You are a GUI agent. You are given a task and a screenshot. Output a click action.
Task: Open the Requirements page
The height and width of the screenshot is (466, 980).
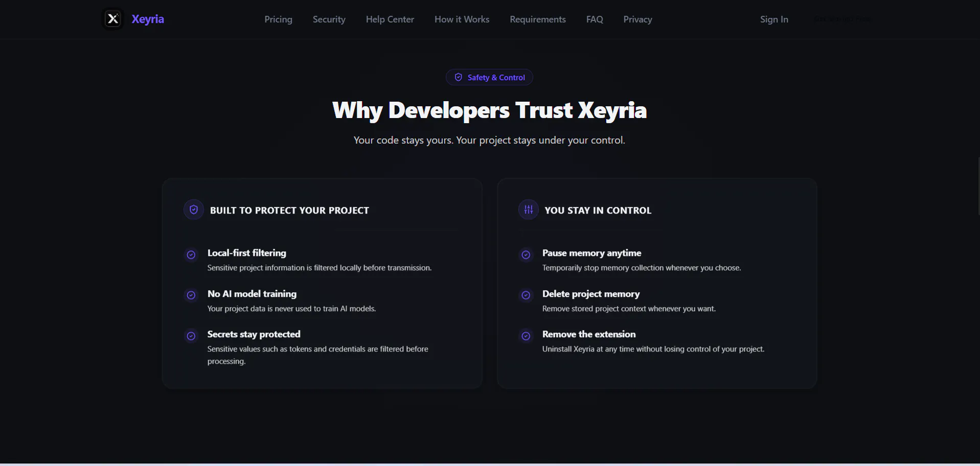tap(538, 19)
